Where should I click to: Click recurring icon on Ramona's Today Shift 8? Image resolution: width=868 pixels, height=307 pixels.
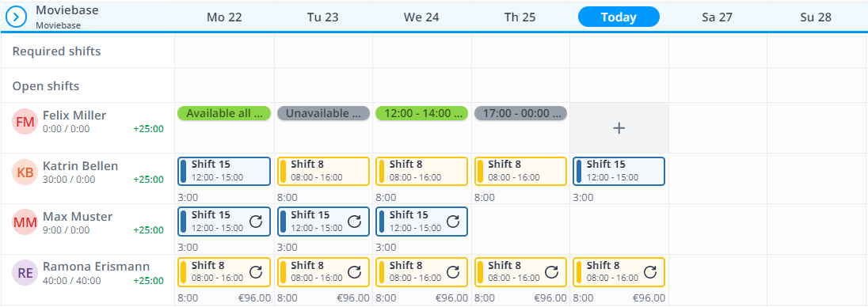pyautogui.click(x=650, y=272)
